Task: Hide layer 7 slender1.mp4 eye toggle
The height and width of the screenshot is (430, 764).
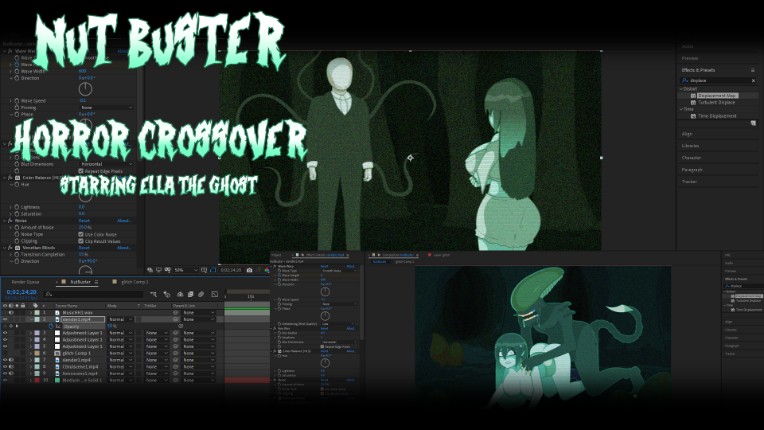Action: tap(5, 360)
